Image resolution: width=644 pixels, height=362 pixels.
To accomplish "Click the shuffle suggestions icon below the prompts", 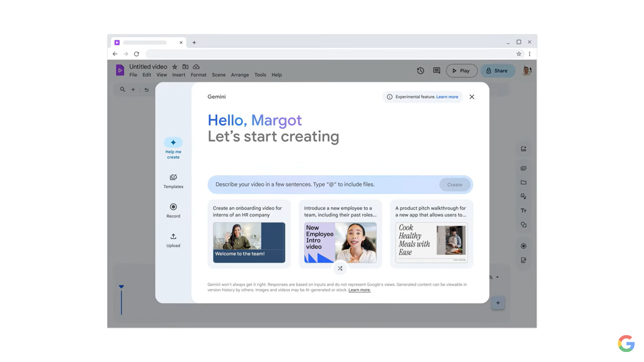I will [340, 268].
